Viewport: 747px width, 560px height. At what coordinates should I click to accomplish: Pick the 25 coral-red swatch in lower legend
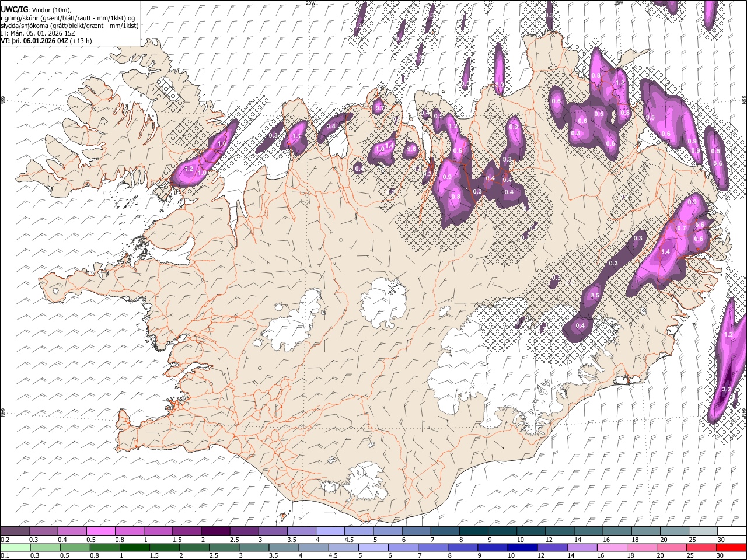pos(703,547)
